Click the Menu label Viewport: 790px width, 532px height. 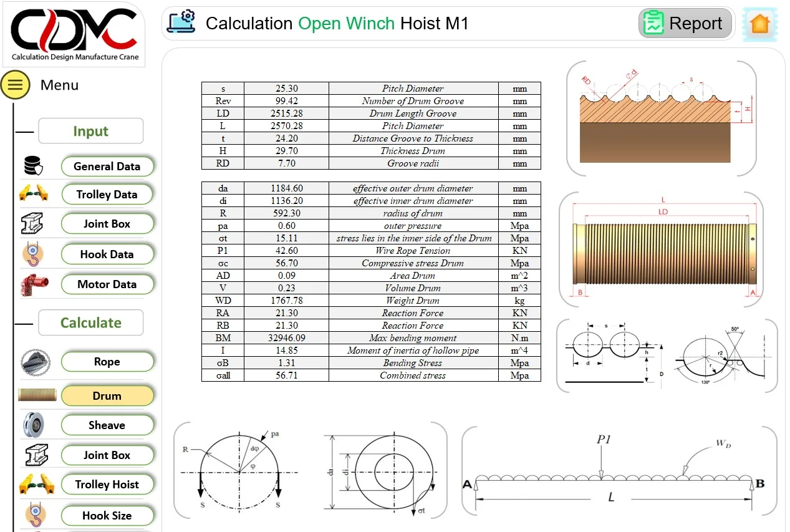coord(59,85)
